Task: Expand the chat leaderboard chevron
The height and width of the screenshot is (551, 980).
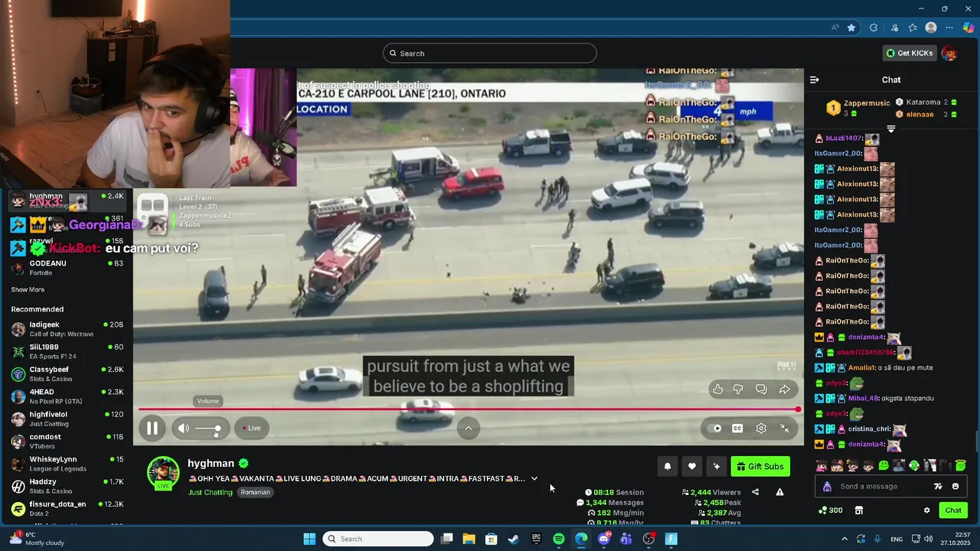Action: click(x=890, y=130)
